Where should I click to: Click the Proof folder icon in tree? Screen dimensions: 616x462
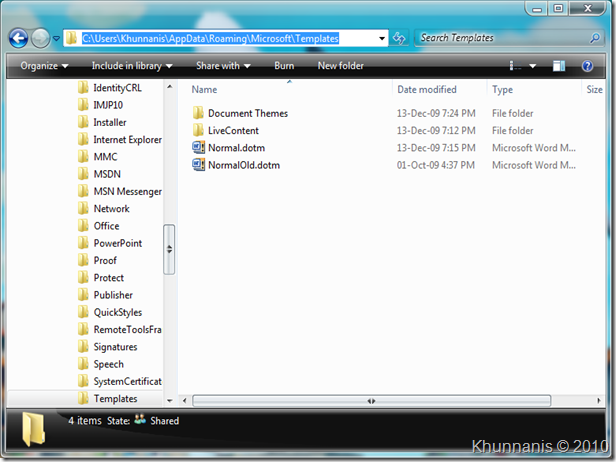click(83, 260)
